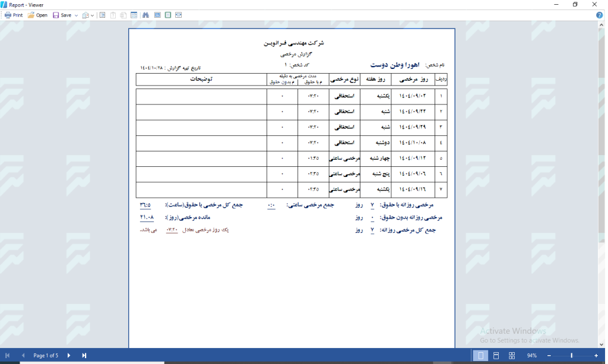Enable multiple pages display mode
608x364 pixels.
512,355
